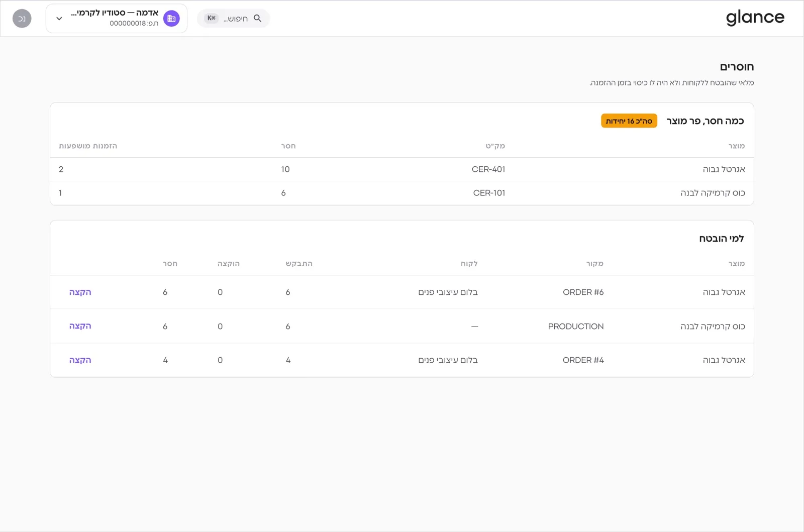Click the הזמנות מושפעות column header
This screenshot has width=804, height=532.
88,146
